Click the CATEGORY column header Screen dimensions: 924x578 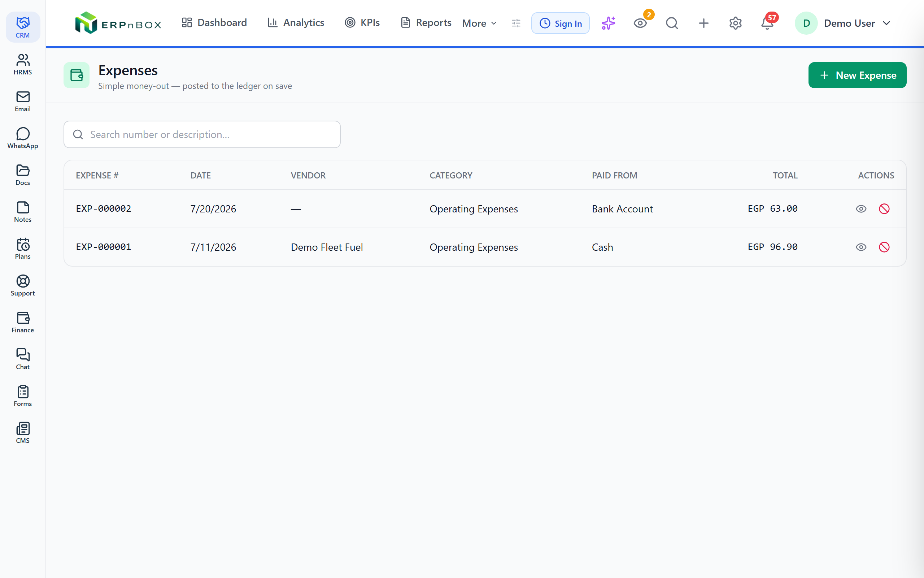pos(451,176)
